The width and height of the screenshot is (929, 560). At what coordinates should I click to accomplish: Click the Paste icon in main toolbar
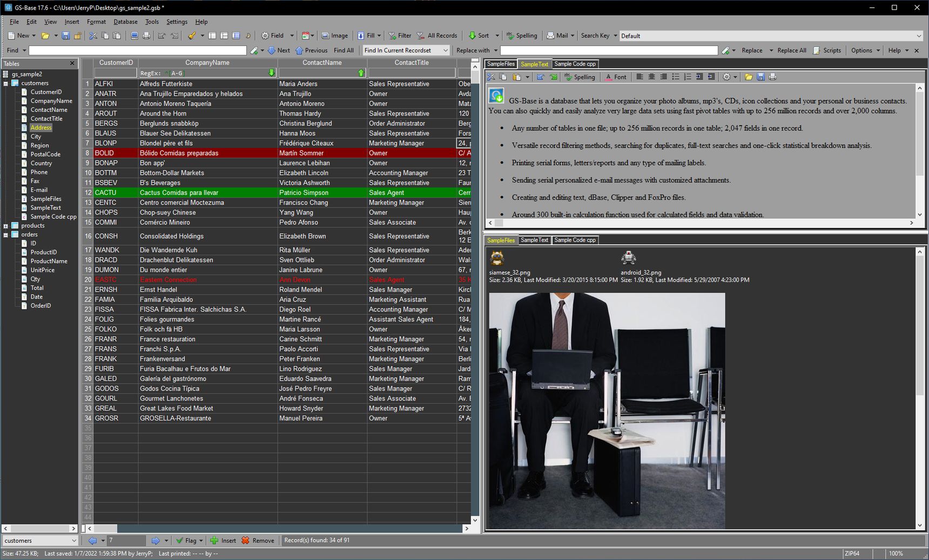click(117, 36)
